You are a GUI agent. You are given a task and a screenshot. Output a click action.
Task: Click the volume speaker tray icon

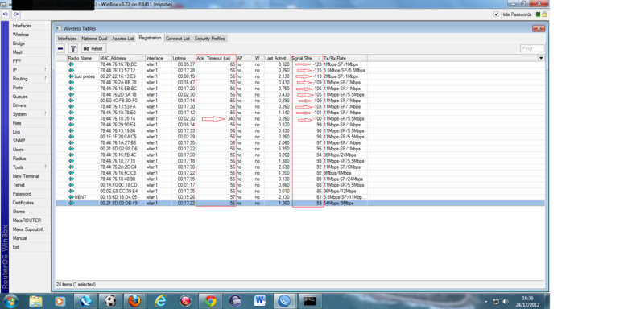[x=506, y=302]
